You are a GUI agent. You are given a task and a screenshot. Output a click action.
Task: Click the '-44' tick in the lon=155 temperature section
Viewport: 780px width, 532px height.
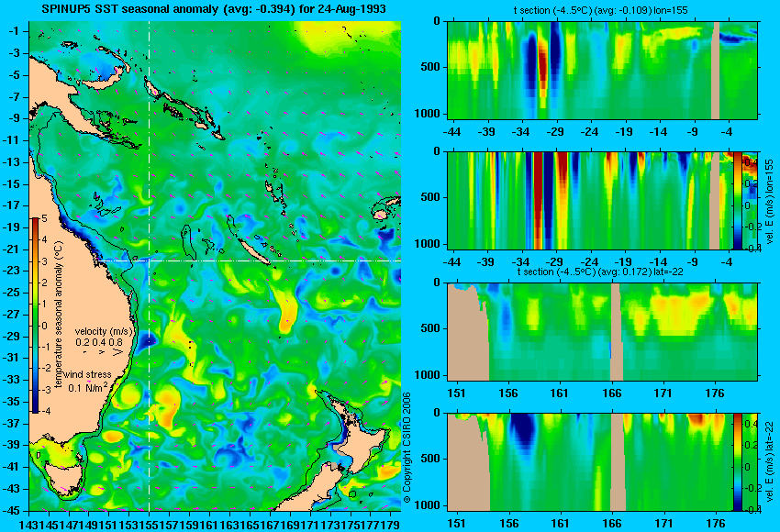click(451, 132)
